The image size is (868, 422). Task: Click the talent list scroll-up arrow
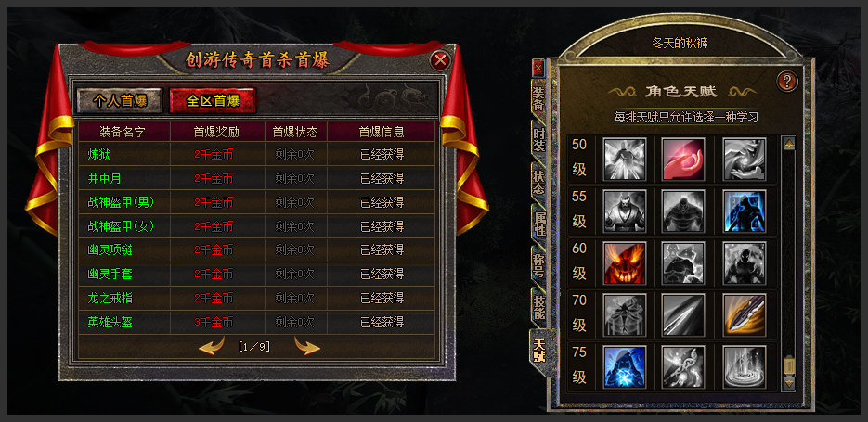point(789,144)
